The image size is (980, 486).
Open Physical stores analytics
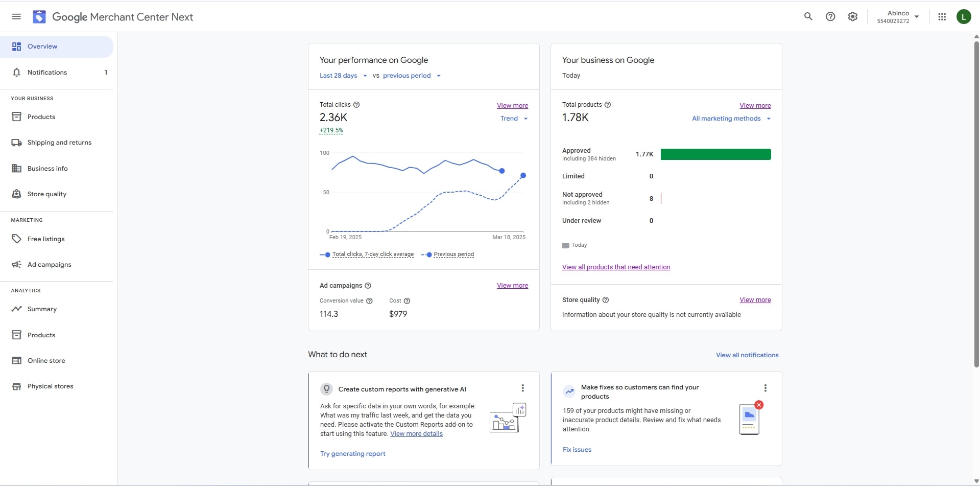pyautogui.click(x=57, y=386)
